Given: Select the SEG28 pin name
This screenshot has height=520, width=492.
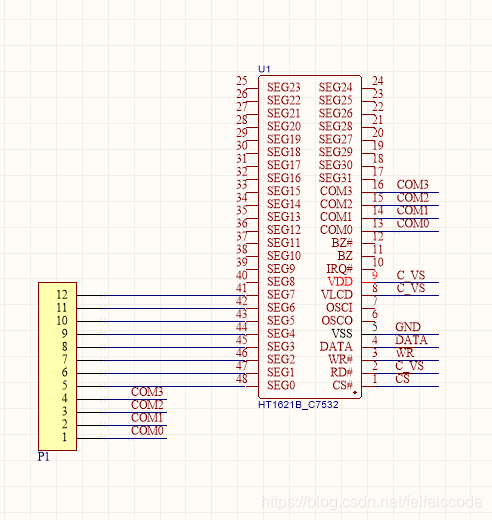Looking at the screenshot, I should click(x=335, y=126).
